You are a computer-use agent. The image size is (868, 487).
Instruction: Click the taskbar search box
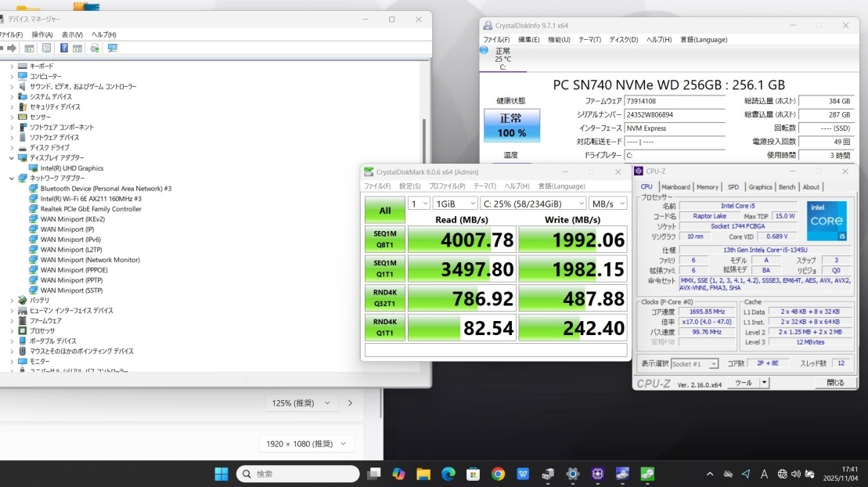tap(298, 474)
